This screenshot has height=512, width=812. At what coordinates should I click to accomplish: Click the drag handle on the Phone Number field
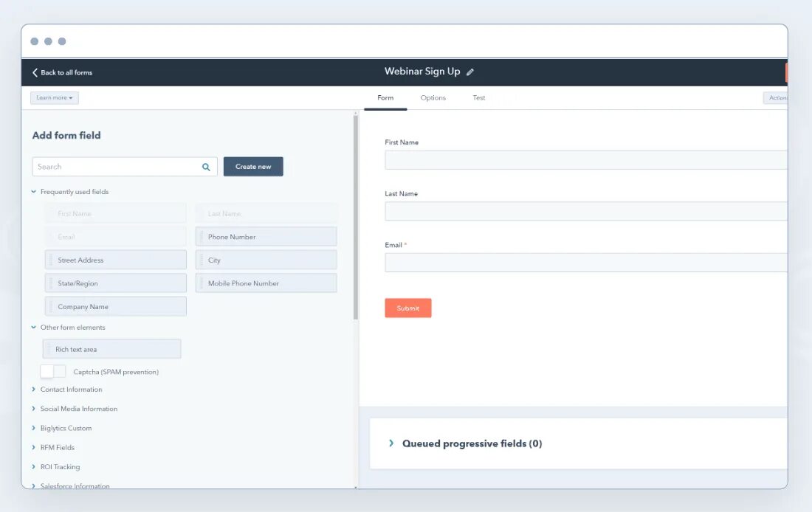(x=202, y=236)
